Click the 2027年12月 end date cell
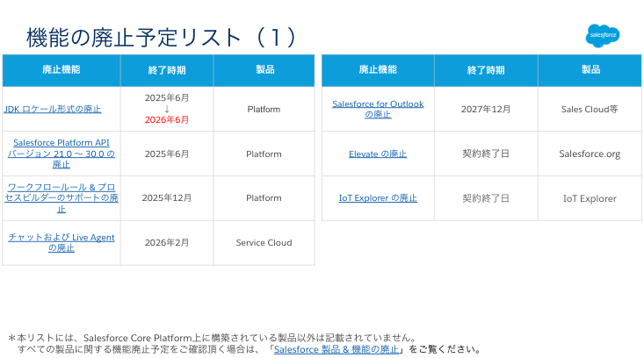Screen dimensions: 644x358 click(486, 109)
